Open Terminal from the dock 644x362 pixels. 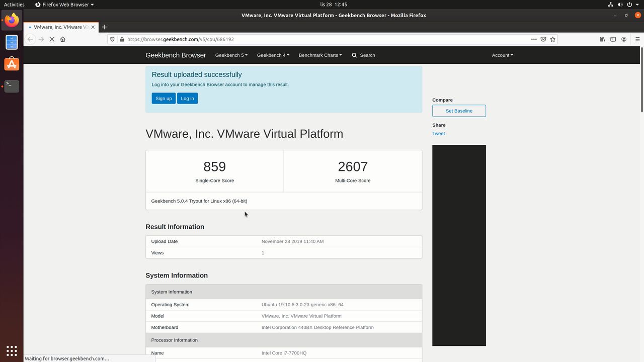coord(12,86)
